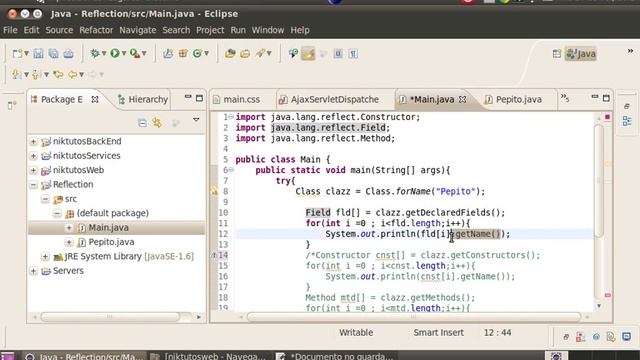Click the Save All toolbar icon
This screenshot has width=640, height=360.
[x=53, y=53]
